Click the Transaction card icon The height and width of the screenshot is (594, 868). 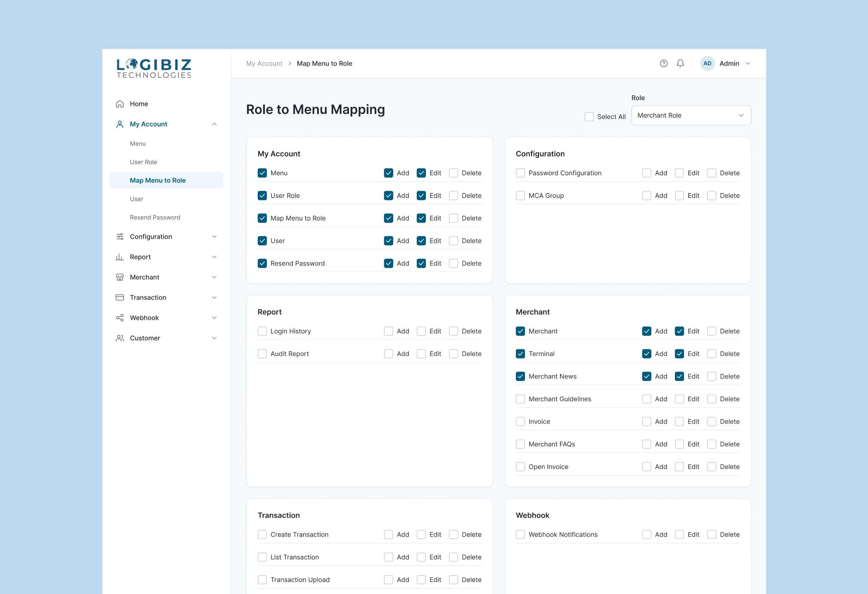(120, 297)
